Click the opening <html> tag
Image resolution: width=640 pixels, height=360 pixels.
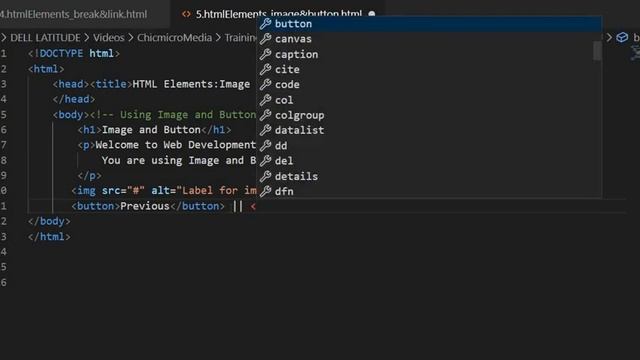click(x=46, y=69)
